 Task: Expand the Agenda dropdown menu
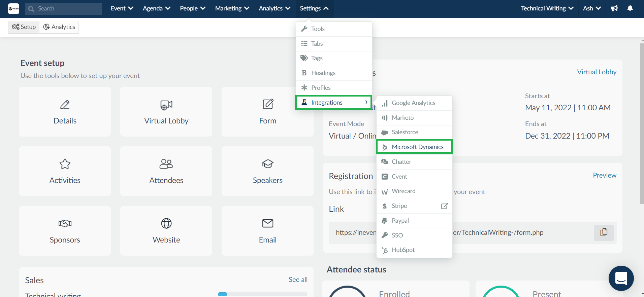[x=156, y=8]
